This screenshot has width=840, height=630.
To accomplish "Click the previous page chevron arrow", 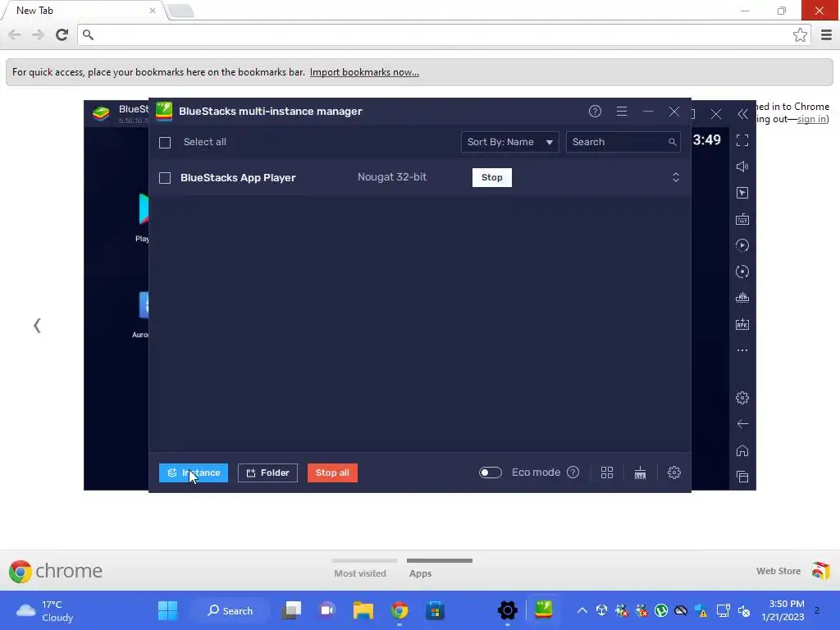I will (37, 325).
